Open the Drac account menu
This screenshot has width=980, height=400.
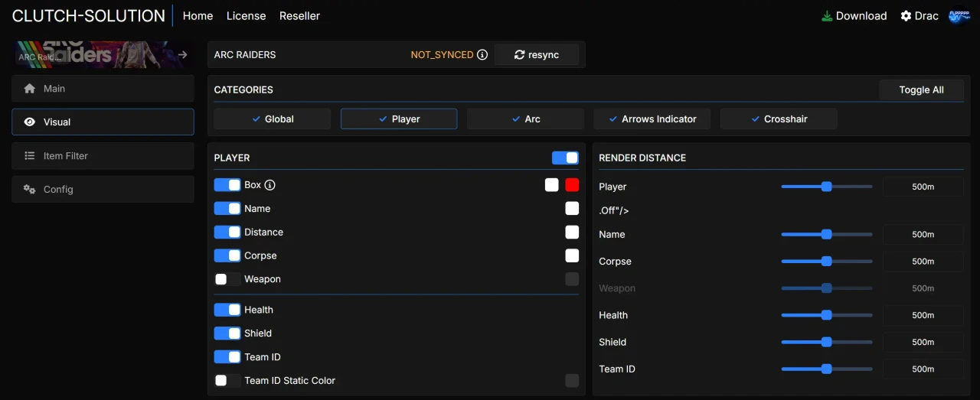click(x=920, y=16)
